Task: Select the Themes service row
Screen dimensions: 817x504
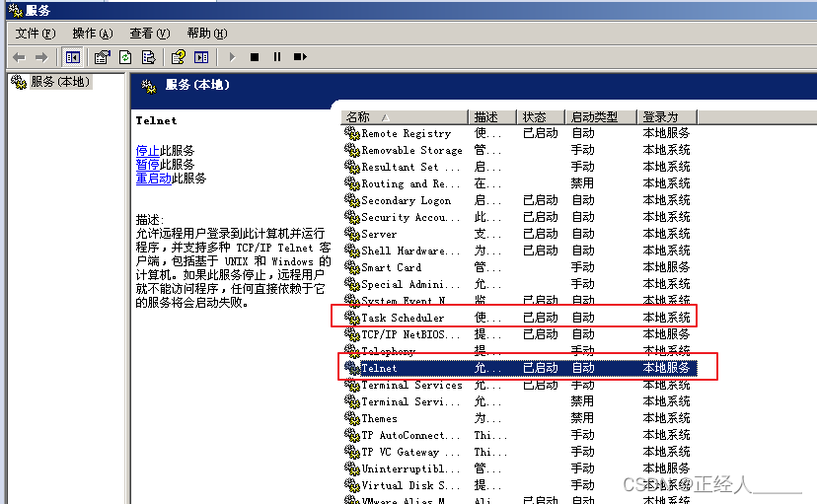Action: click(x=519, y=418)
